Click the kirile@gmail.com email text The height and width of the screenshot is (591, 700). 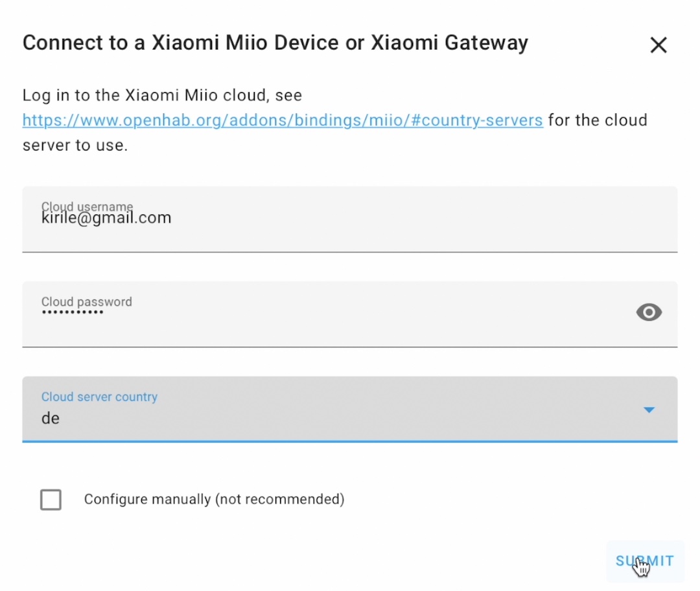pos(106,218)
